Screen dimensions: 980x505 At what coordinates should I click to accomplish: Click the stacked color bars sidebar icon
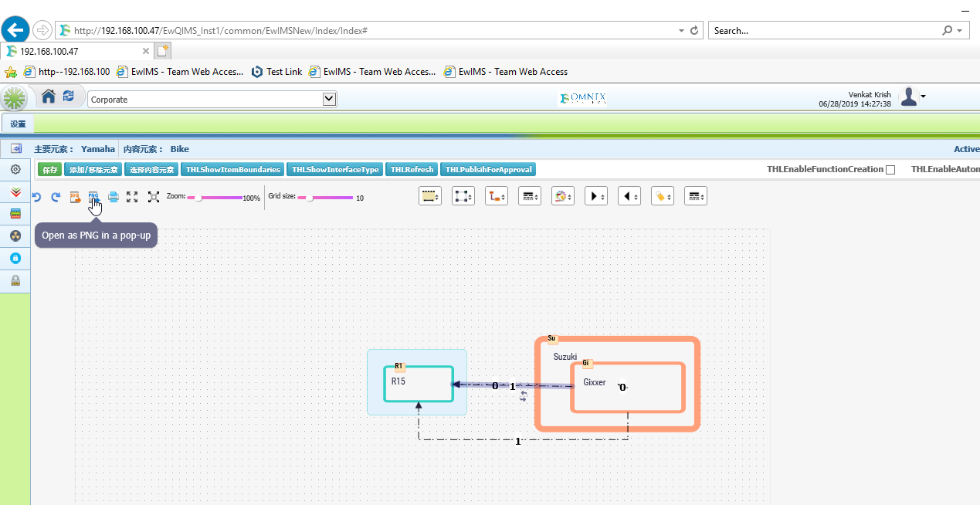click(x=15, y=214)
